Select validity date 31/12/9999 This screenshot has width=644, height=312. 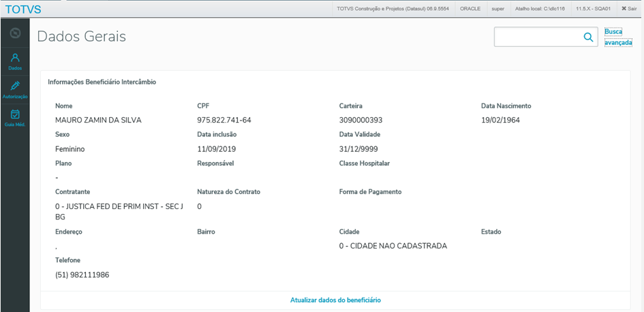click(358, 149)
